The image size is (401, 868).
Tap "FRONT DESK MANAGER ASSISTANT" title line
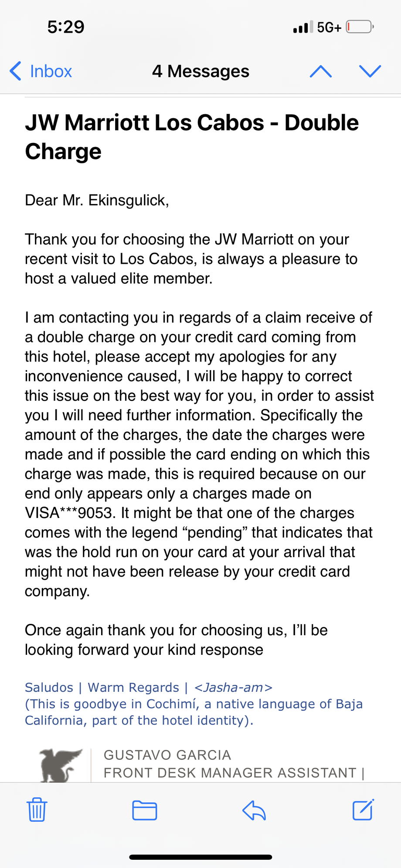230,773
